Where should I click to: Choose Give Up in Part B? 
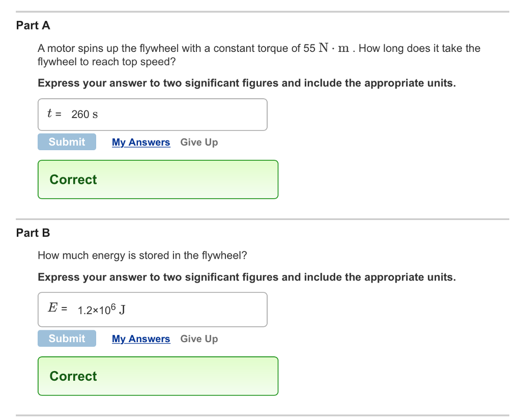(x=199, y=339)
